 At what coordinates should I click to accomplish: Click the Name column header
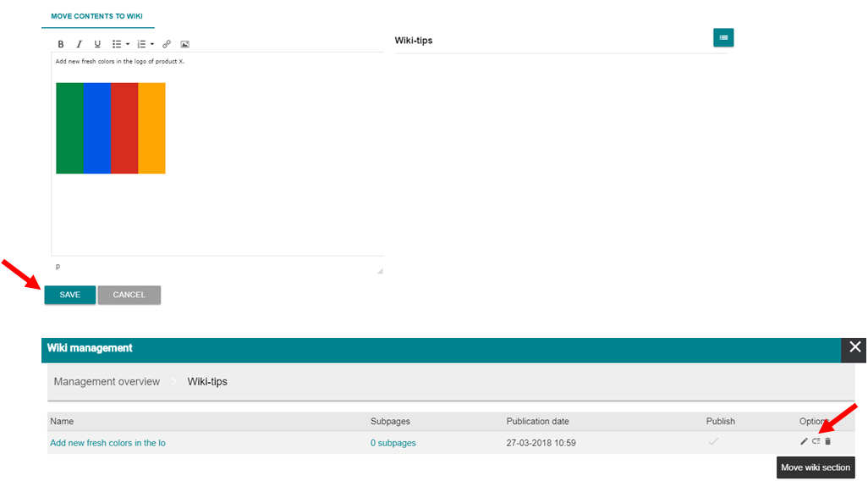coord(62,421)
